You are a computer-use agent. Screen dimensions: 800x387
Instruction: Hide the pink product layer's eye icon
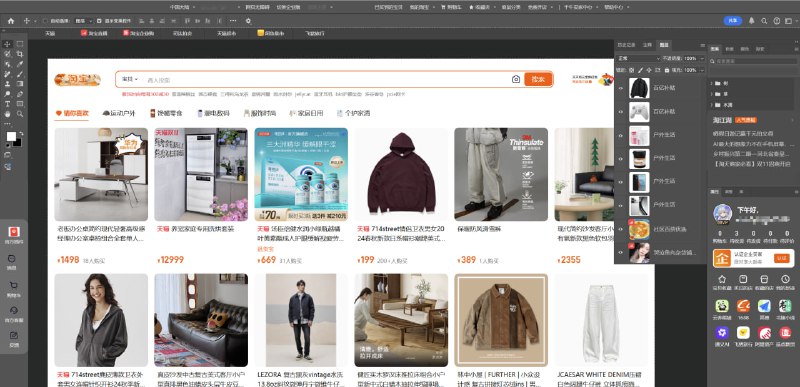[621, 135]
